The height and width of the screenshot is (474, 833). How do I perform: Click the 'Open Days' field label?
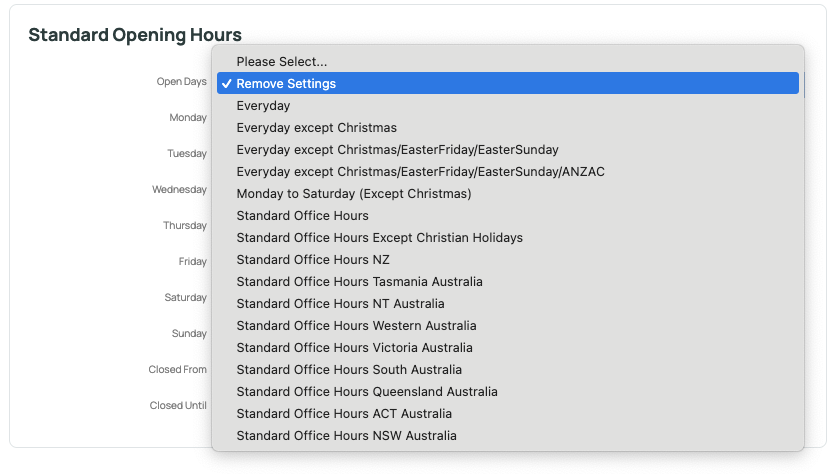click(x=181, y=82)
